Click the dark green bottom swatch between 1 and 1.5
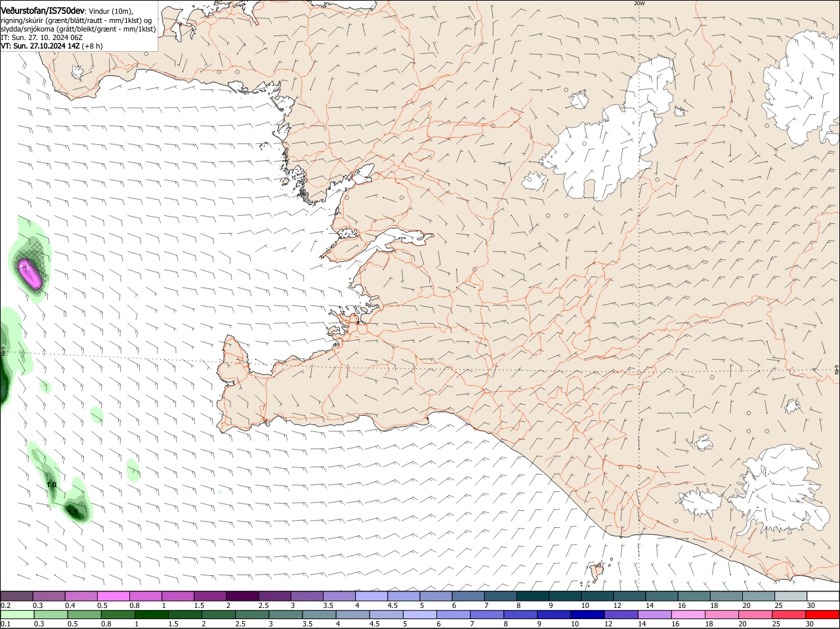Screen dimensions: 840x629 point(151,615)
